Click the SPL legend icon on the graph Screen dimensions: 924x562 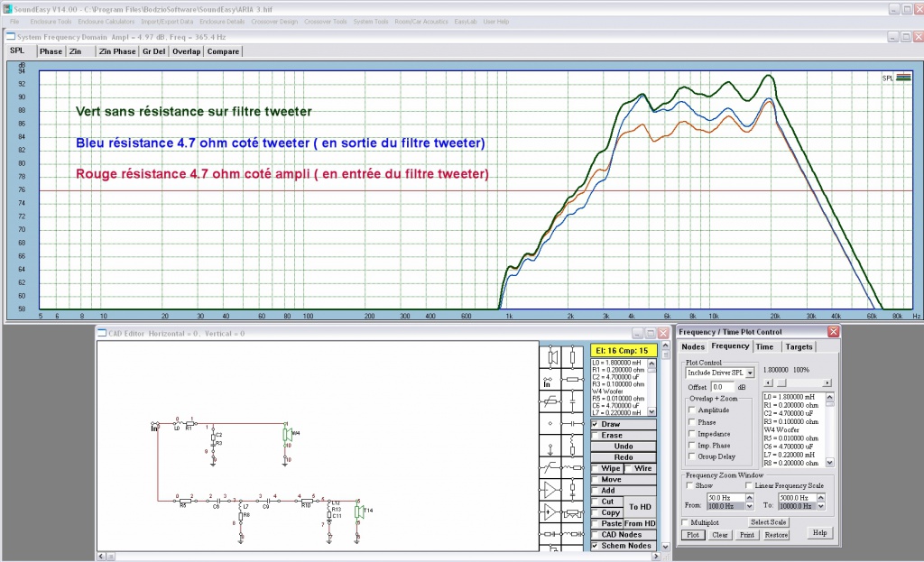pyautogui.click(x=903, y=78)
